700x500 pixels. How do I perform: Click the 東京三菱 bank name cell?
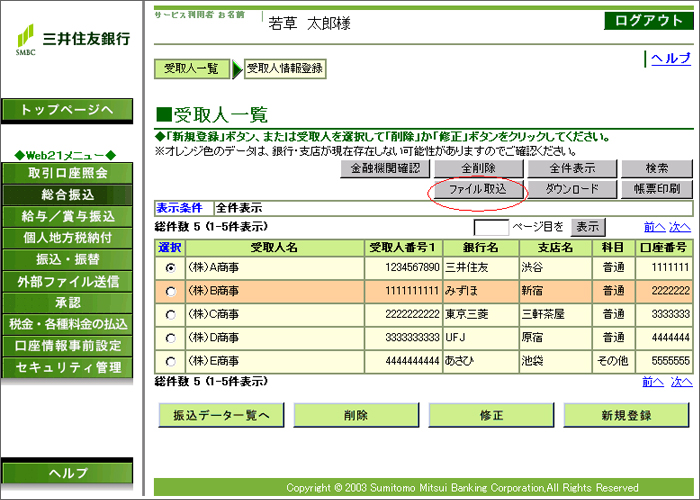(x=480, y=314)
